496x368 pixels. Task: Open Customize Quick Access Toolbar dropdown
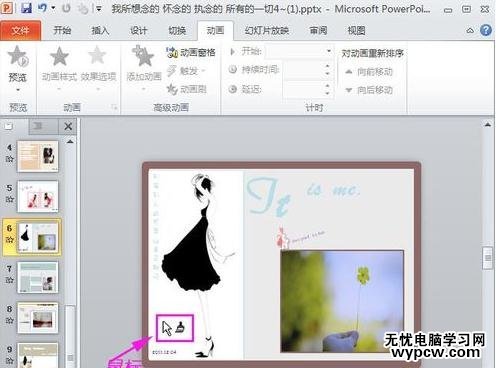point(98,9)
